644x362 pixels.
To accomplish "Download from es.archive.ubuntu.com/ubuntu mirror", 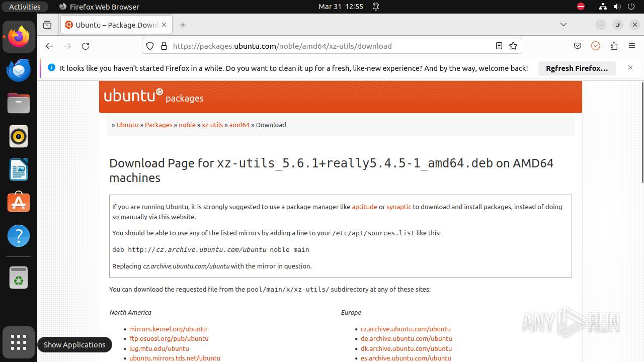I will 406,358.
